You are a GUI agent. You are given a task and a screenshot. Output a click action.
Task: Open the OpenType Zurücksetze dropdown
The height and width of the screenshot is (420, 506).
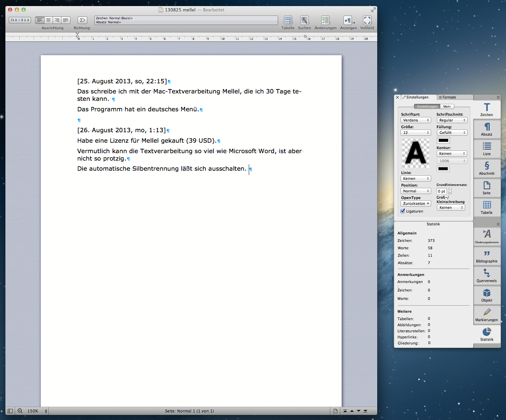(x=416, y=203)
